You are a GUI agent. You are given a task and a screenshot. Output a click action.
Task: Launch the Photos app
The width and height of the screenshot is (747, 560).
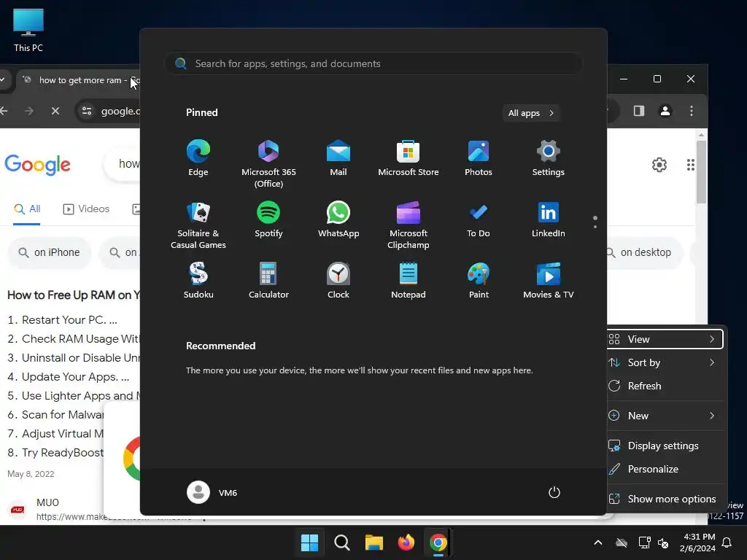pyautogui.click(x=479, y=158)
